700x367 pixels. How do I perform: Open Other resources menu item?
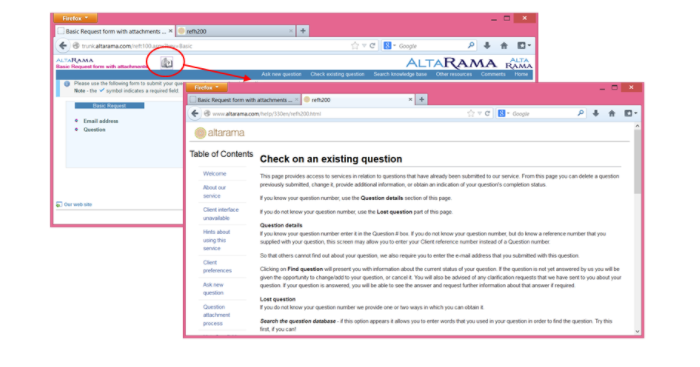pos(454,74)
